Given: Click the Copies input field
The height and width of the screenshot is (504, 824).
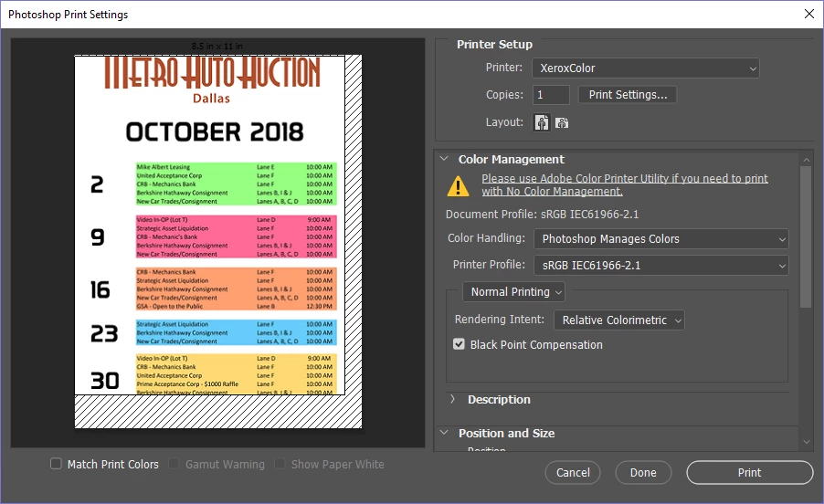Looking at the screenshot, I should tap(551, 95).
